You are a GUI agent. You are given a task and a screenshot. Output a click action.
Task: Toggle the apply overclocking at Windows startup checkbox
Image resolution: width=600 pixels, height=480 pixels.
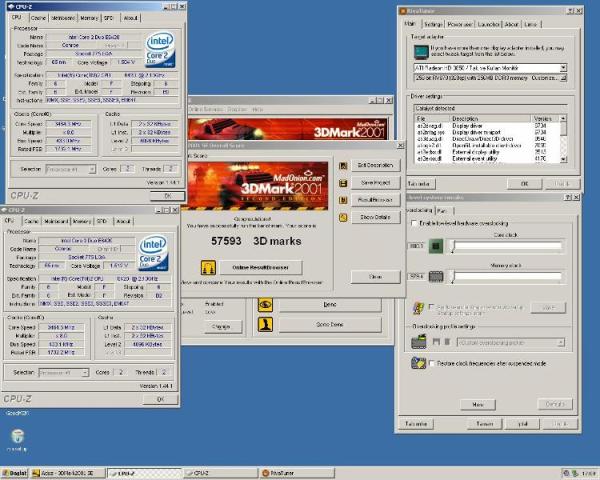pyautogui.click(x=432, y=307)
